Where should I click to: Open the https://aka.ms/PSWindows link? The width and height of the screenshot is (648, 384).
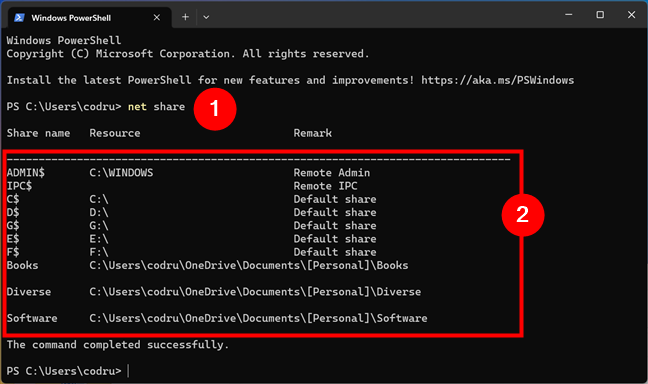pos(498,80)
